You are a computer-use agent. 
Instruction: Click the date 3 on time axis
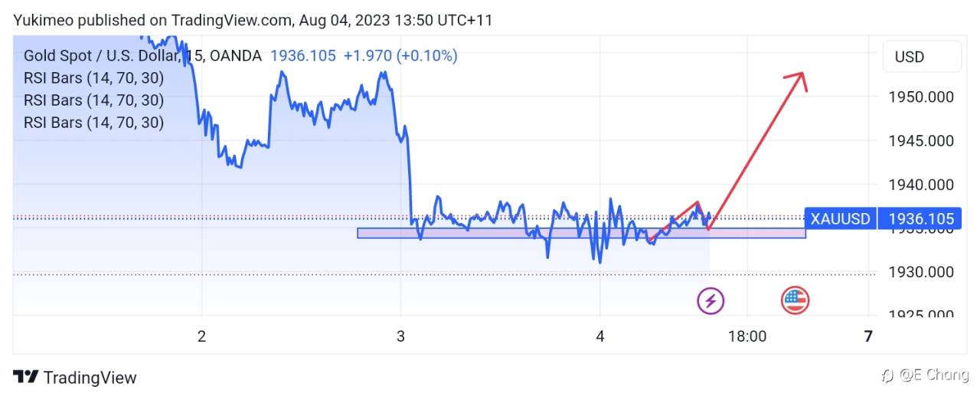coord(400,336)
